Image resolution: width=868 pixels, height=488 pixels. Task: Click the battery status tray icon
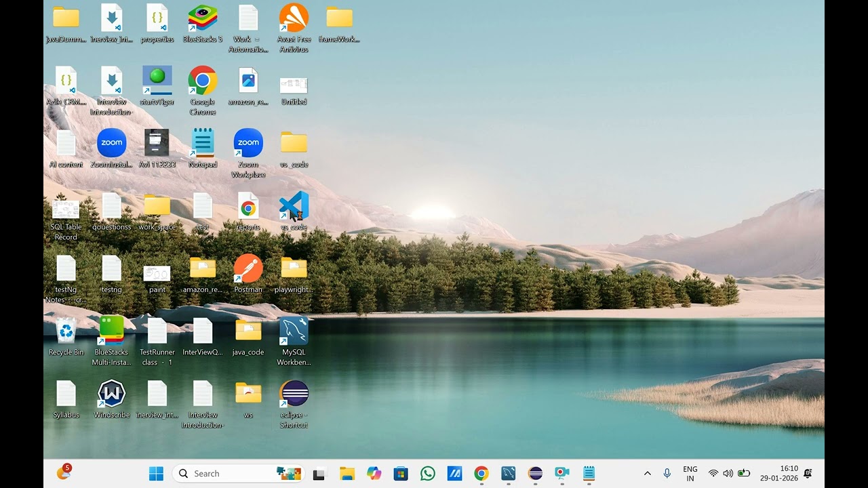pyautogui.click(x=744, y=474)
